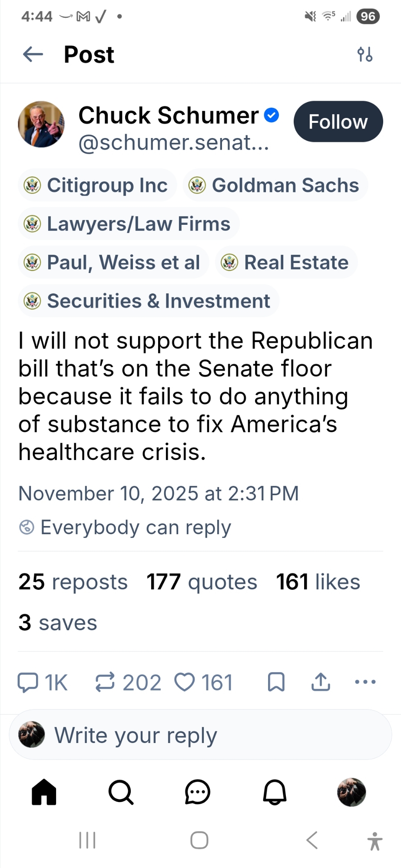Save post with bookmark icon
This screenshot has width=401, height=868.
pyautogui.click(x=276, y=682)
